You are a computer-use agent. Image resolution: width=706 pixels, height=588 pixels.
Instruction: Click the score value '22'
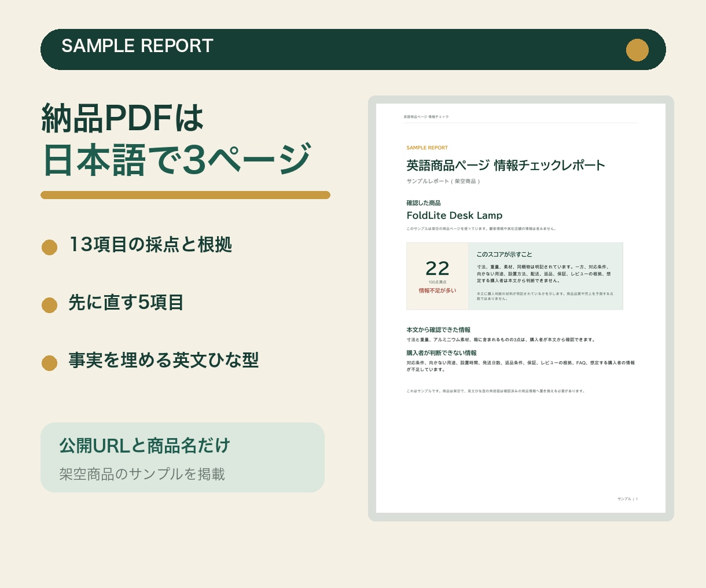click(437, 269)
